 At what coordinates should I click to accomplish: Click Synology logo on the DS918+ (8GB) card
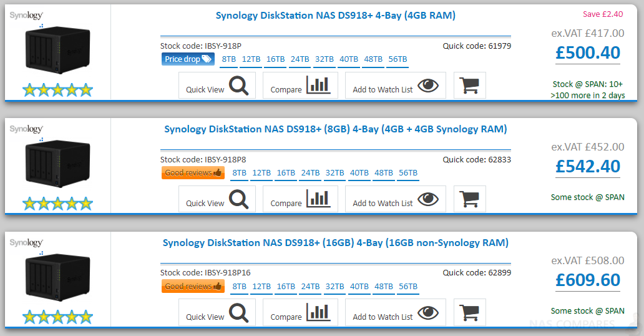pos(26,129)
